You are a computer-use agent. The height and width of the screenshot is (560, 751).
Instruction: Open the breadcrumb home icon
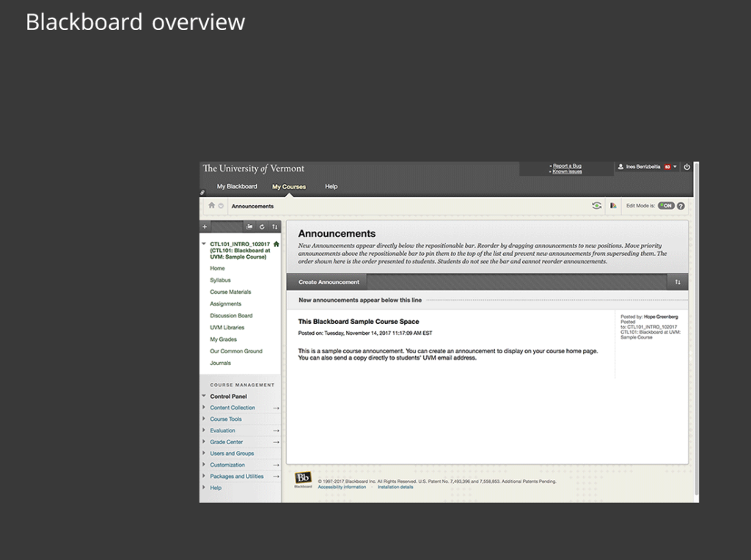click(x=211, y=205)
